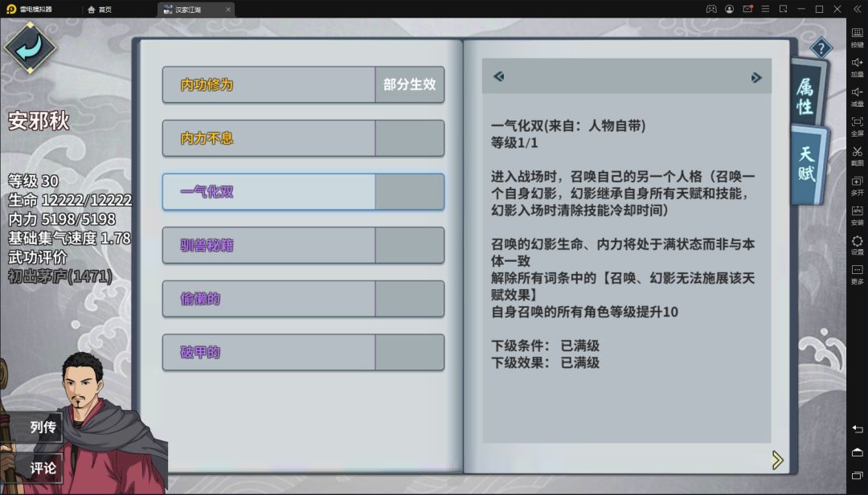Select the 偷懒的 talent row
This screenshot has height=495, width=868.
tap(303, 299)
